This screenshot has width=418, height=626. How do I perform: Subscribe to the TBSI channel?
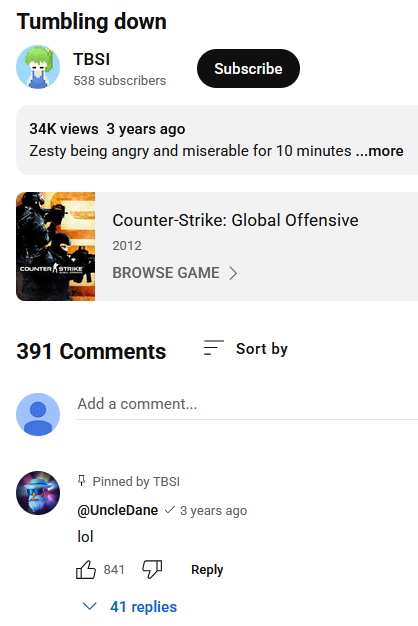point(248,69)
